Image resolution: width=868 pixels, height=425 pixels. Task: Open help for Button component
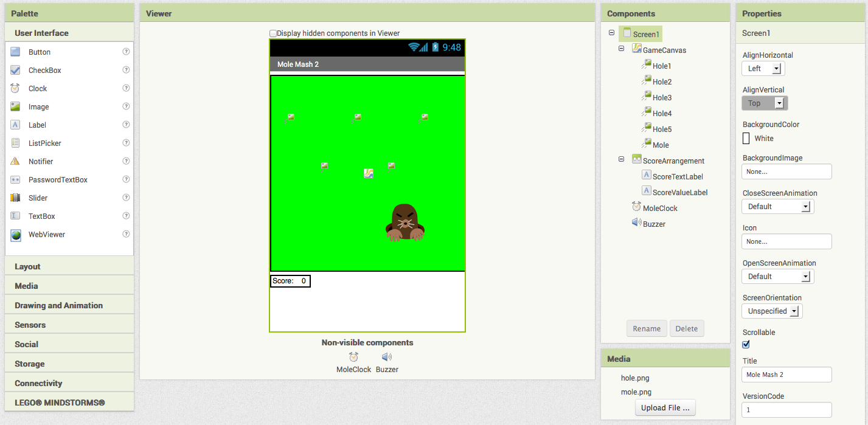pyautogui.click(x=126, y=52)
